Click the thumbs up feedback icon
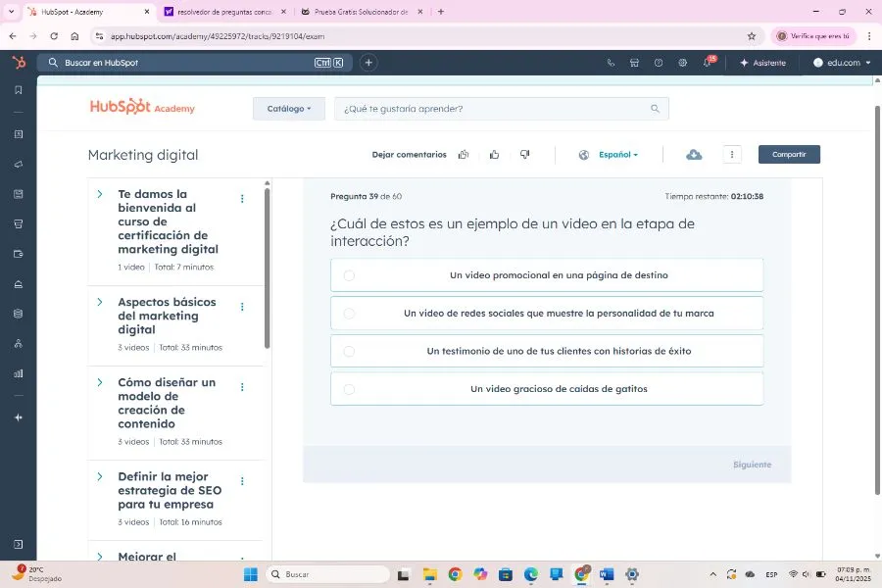The image size is (882, 588). 494,155
